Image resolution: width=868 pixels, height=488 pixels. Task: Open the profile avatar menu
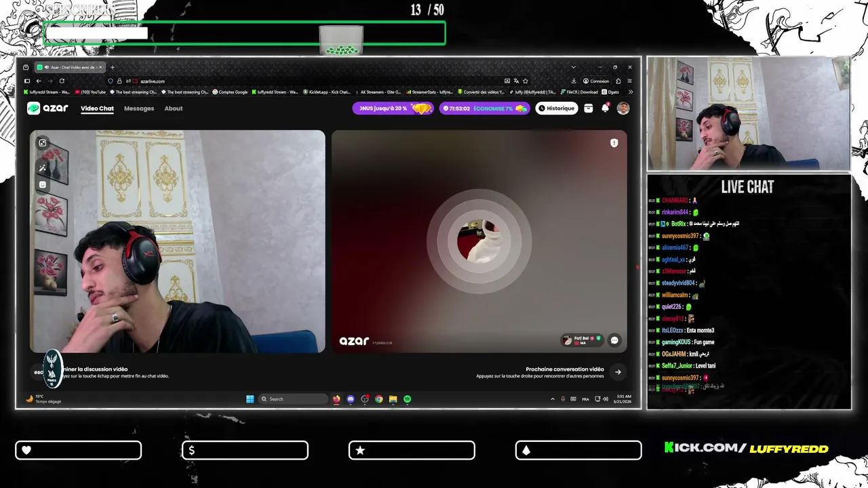point(623,108)
